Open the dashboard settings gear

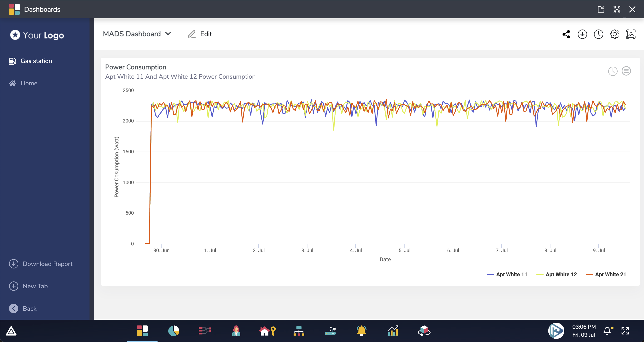(x=614, y=34)
